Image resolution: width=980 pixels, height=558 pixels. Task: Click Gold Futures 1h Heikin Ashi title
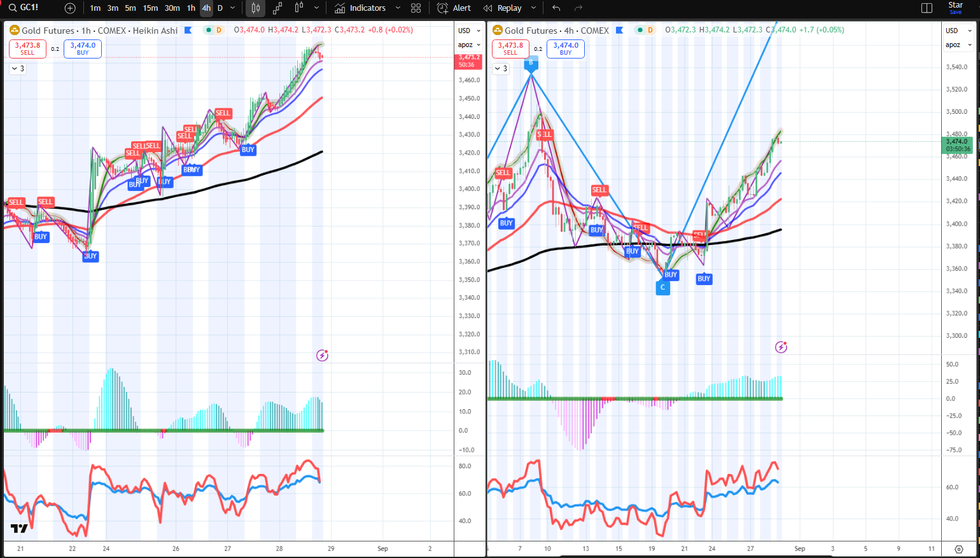point(99,31)
